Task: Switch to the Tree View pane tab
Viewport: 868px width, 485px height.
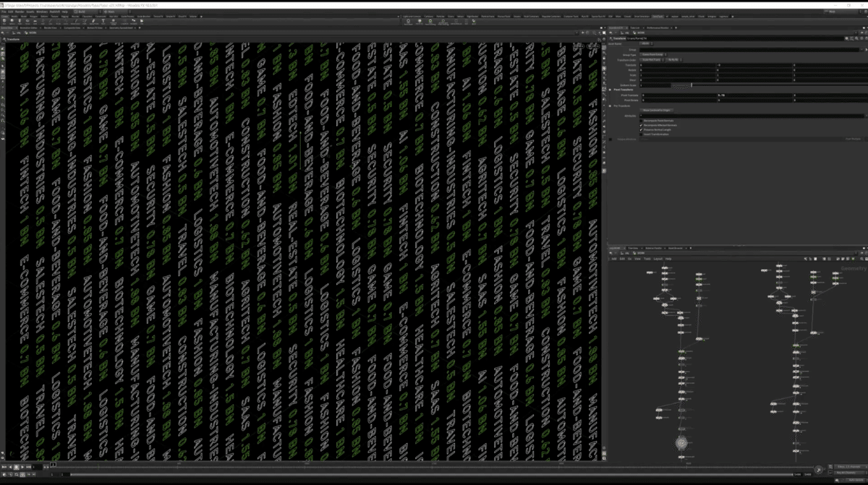Action: point(633,248)
